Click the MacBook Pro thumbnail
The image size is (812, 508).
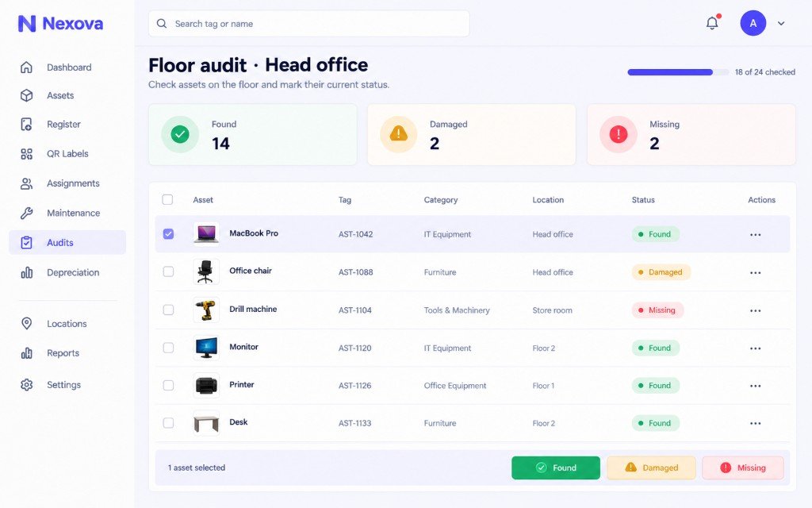click(x=206, y=233)
